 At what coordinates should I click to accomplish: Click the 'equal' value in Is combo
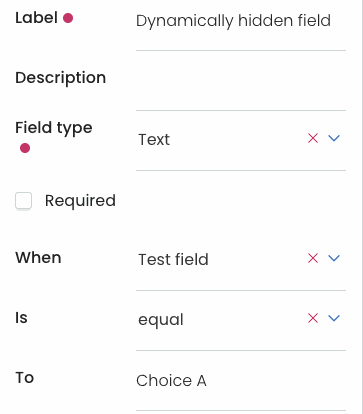tap(161, 320)
